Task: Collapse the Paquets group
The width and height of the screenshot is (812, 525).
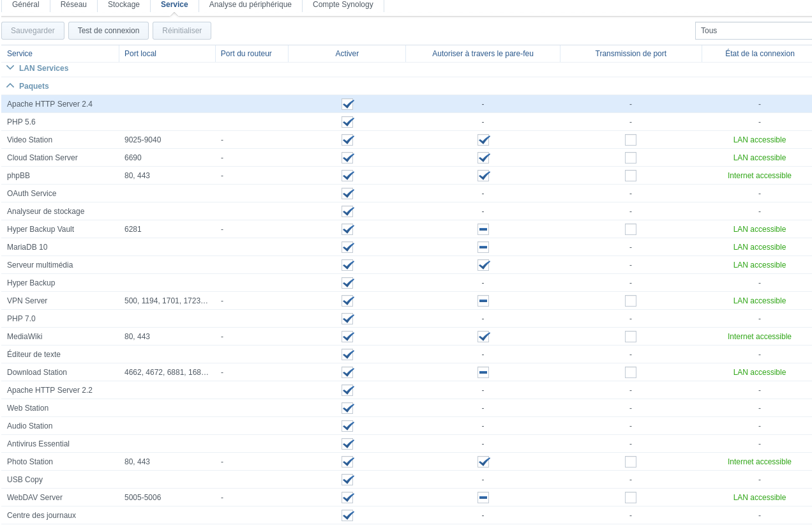Action: pos(10,86)
